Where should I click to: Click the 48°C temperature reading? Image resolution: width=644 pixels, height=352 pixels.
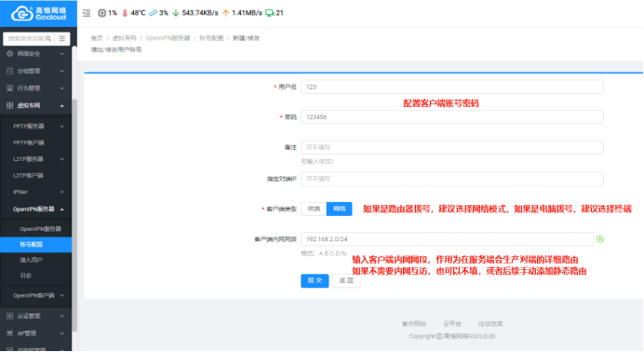[x=138, y=13]
